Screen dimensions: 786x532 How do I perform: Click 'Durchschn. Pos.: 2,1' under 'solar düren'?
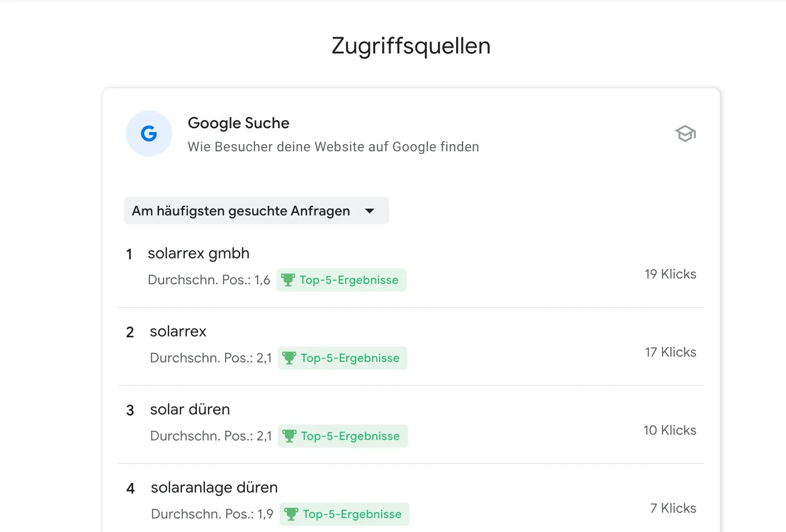(x=210, y=436)
